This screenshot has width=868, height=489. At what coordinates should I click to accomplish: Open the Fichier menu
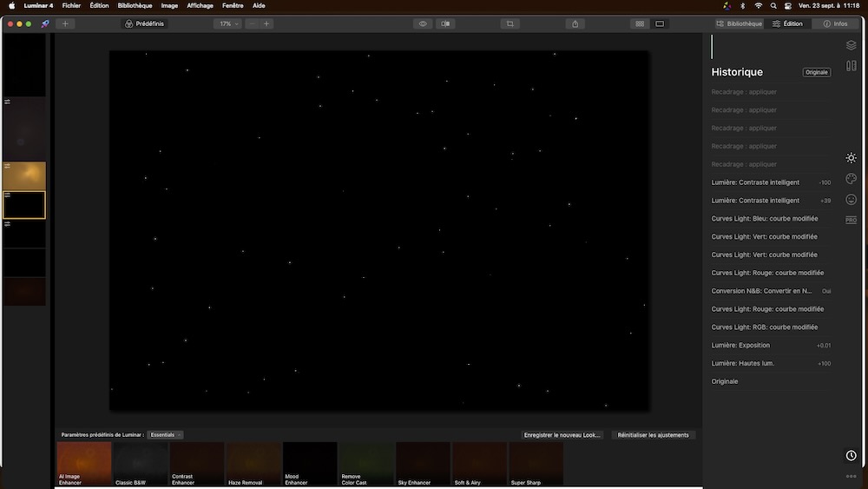(71, 5)
